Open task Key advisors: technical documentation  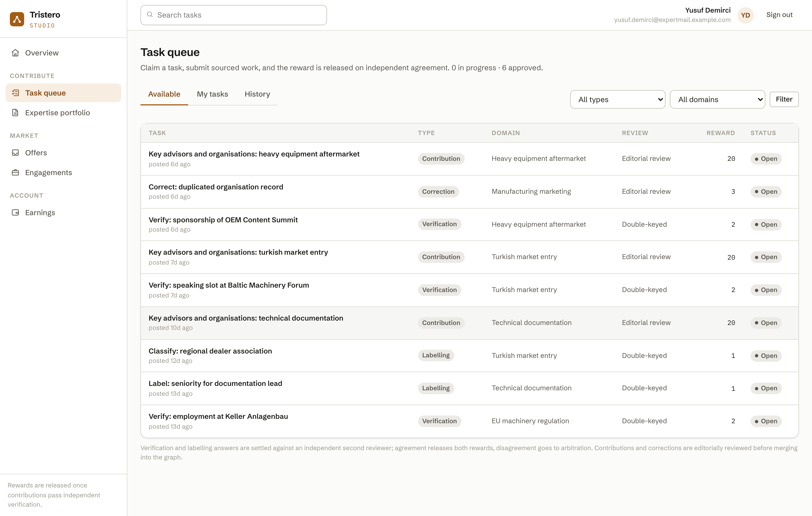[x=246, y=318]
